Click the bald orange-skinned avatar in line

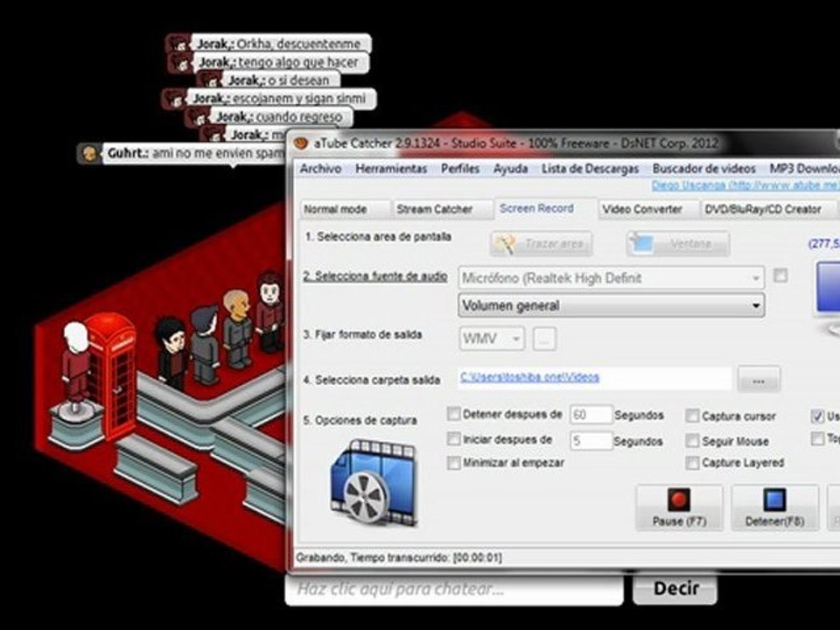237,328
